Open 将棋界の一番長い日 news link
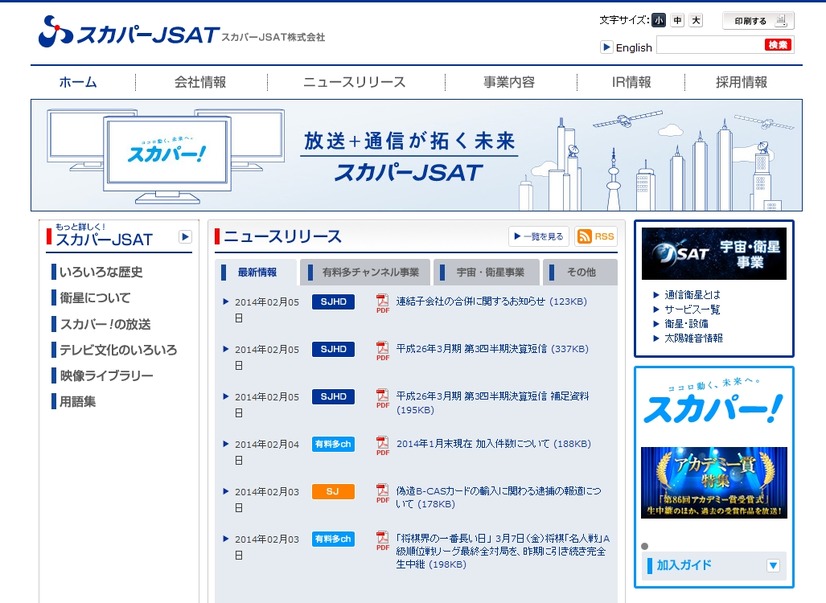 503,551
